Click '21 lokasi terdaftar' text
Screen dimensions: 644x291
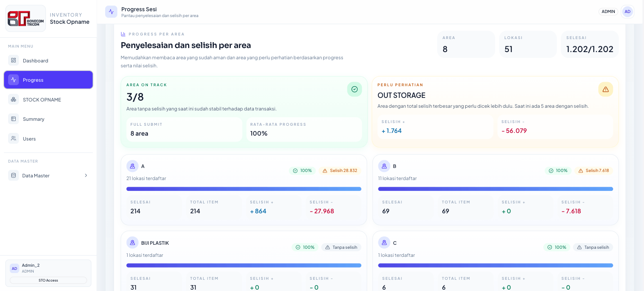click(x=146, y=178)
